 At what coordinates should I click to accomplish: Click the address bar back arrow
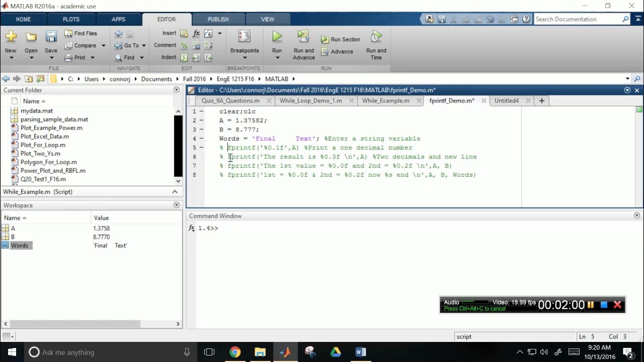pos(6,79)
